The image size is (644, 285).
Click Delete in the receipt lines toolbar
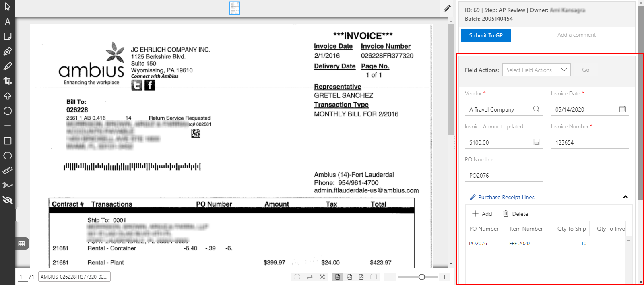pos(516,214)
